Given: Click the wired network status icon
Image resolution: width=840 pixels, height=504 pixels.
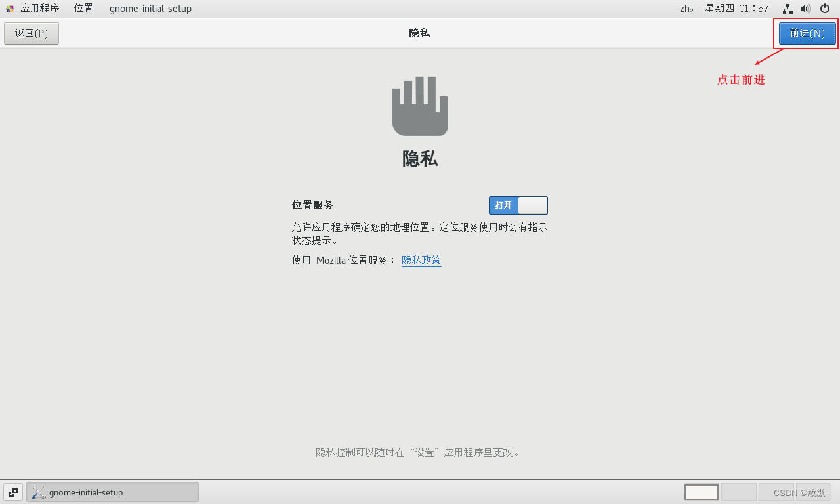Looking at the screenshot, I should (788, 9).
